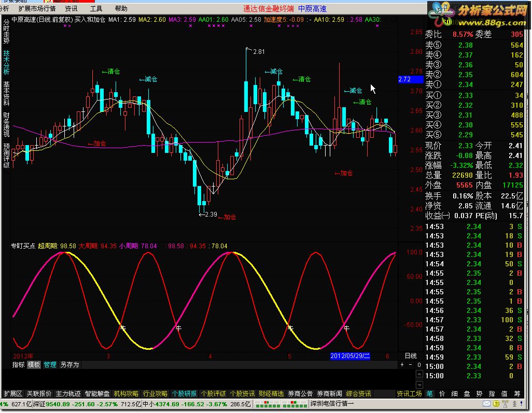Click the 专盯买点 indicator title
Screen dimensions: 532x413
point(23,246)
